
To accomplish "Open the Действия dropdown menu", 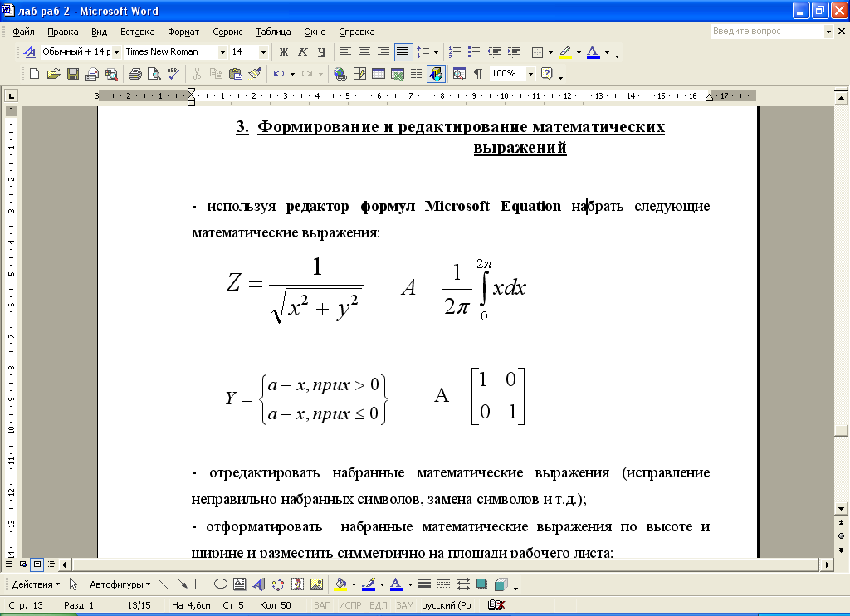I will (x=36, y=584).
